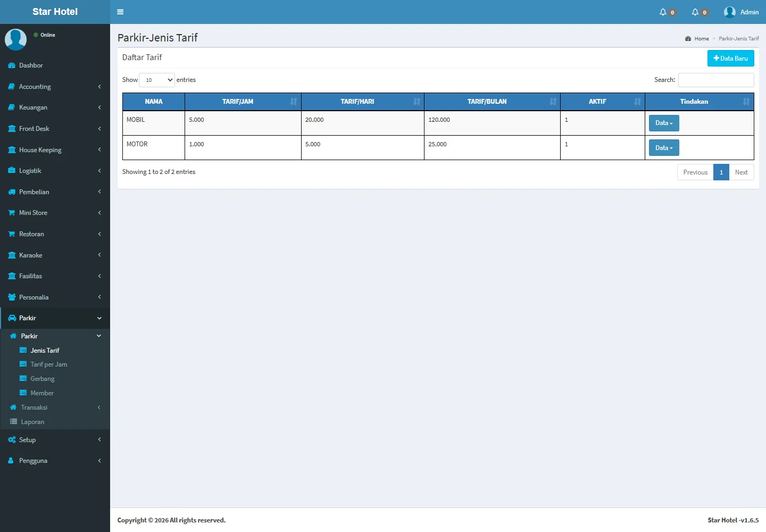Open the second notification bell icon
Viewport: 766px width, 532px height.
point(695,12)
